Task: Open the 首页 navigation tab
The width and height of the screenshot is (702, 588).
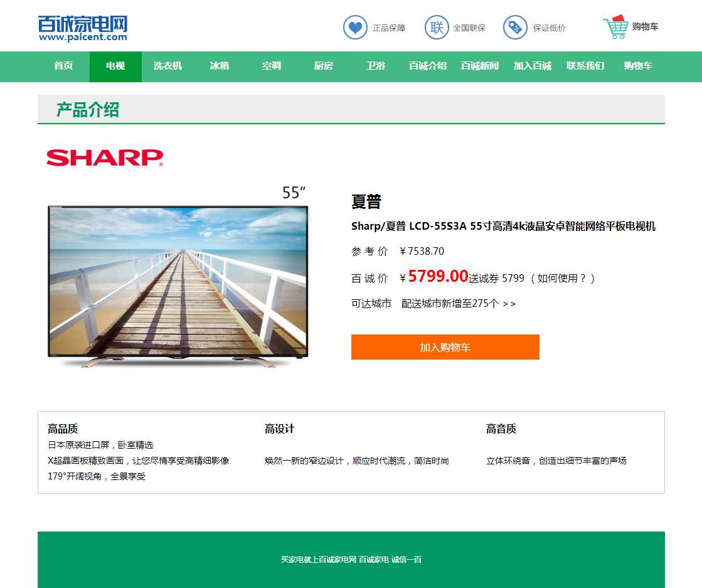Action: (63, 67)
